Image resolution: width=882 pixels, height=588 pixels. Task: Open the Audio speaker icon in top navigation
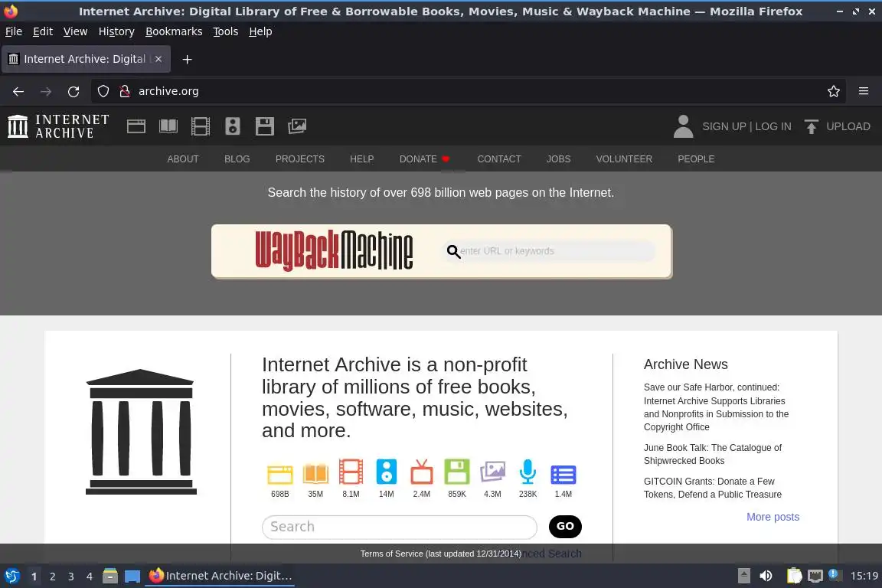(232, 126)
